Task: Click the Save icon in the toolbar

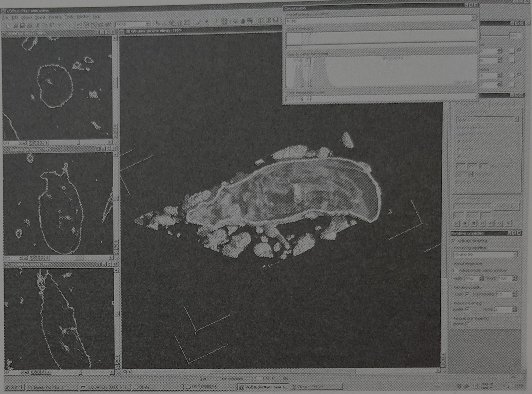Action: (x=22, y=26)
